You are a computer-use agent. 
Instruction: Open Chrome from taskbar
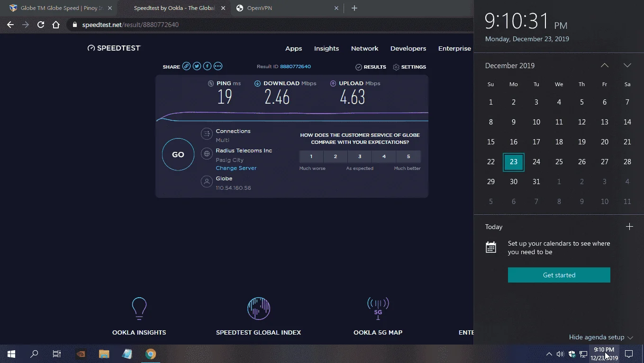pos(150,354)
